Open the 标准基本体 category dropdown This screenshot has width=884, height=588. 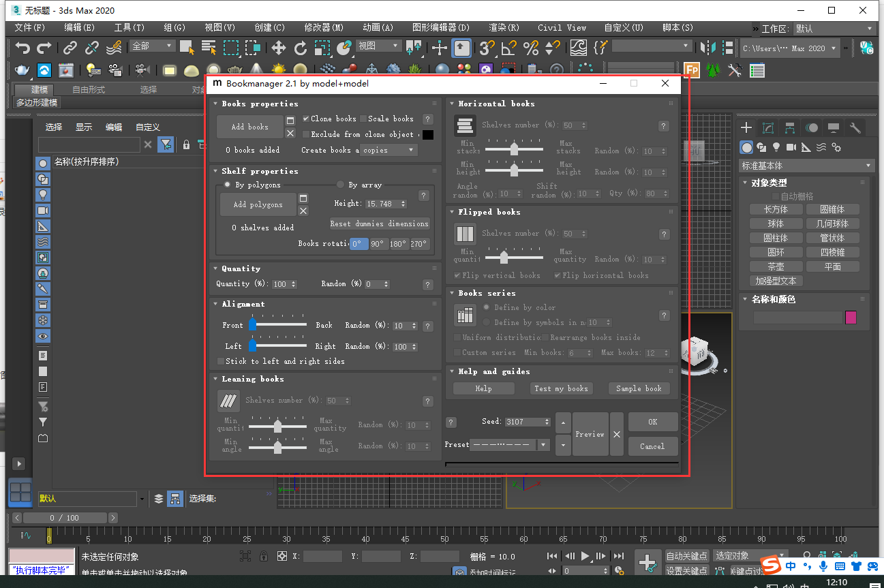point(807,166)
